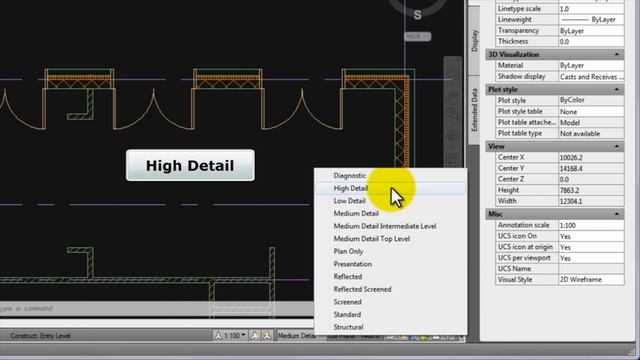640x360 pixels.
Task: Click the WCS label under the ViewCube
Action: coord(418,36)
